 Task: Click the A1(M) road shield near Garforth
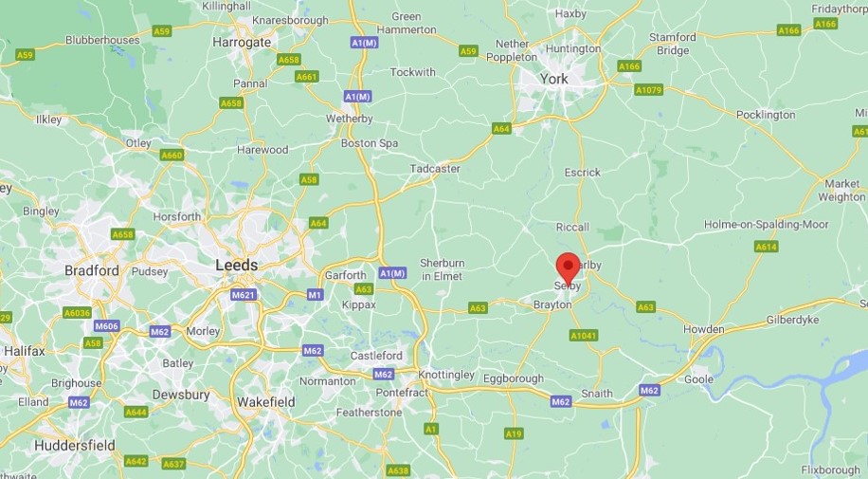coord(393,273)
